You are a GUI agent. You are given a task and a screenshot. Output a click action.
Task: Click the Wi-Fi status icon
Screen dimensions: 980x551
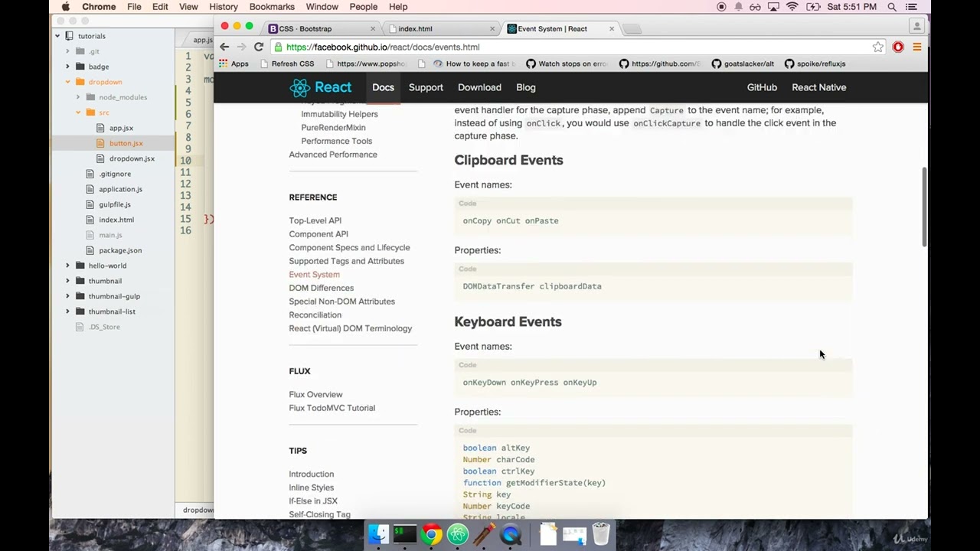pos(792,7)
